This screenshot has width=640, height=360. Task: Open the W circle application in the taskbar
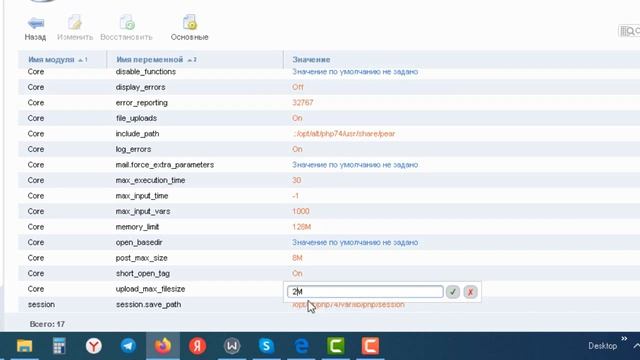click(232, 346)
